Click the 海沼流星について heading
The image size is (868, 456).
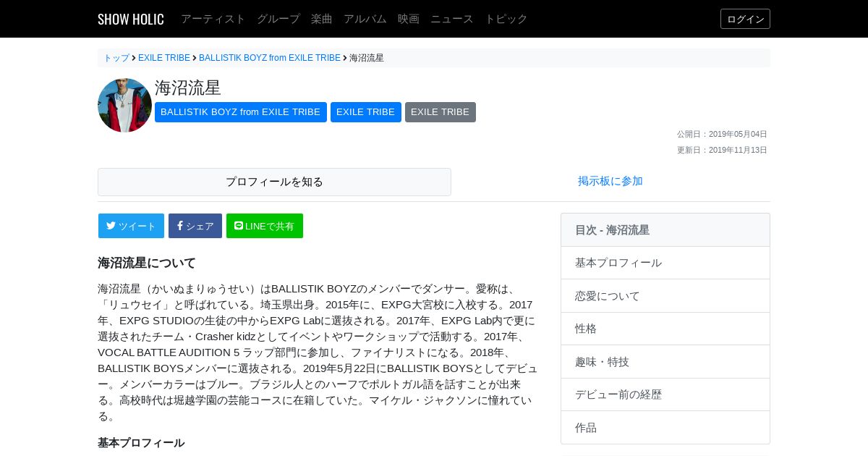(147, 263)
